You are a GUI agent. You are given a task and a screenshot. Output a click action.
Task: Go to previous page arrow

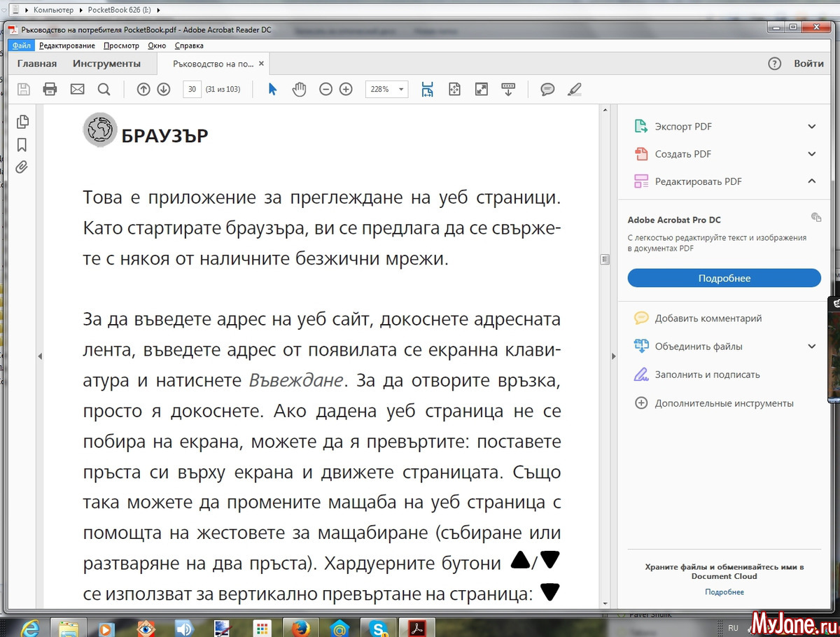point(143,90)
